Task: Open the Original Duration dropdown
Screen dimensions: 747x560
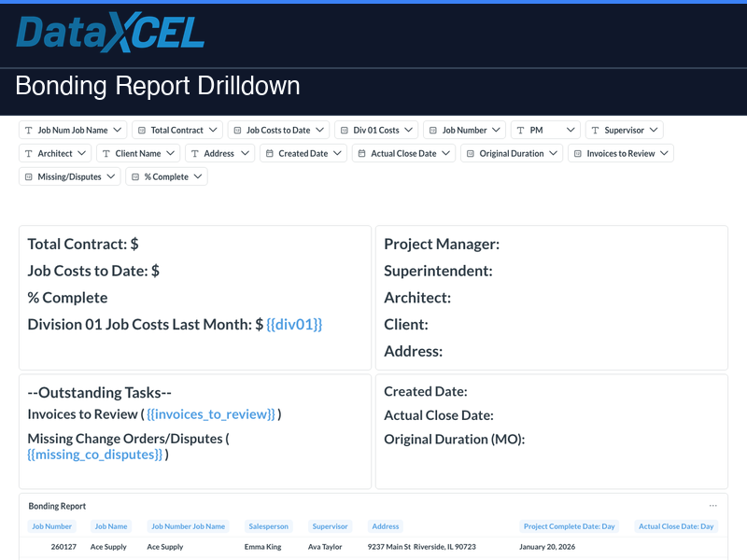Action: click(553, 153)
